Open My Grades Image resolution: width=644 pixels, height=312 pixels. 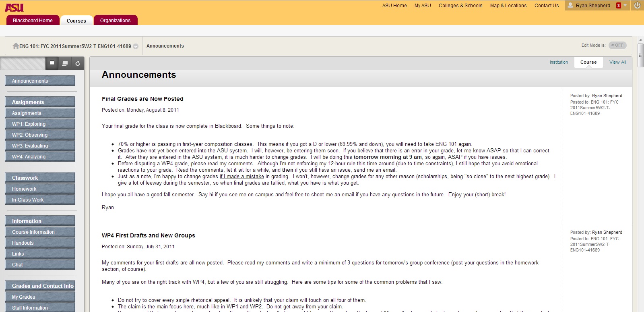point(40,297)
